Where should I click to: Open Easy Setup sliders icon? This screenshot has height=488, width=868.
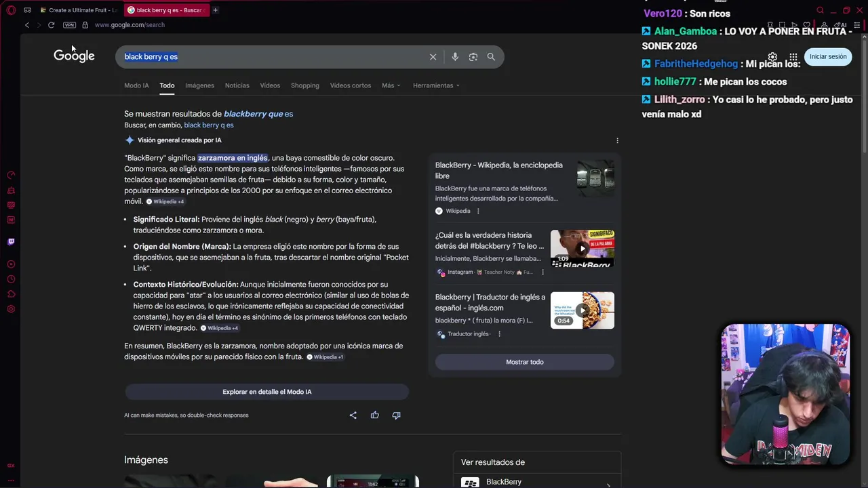click(856, 25)
